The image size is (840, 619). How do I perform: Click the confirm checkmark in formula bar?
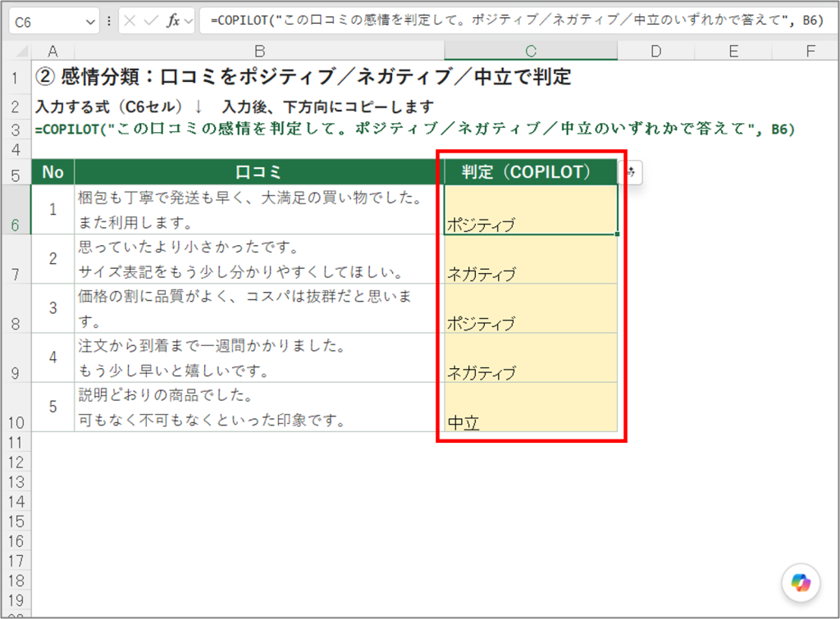click(x=151, y=20)
